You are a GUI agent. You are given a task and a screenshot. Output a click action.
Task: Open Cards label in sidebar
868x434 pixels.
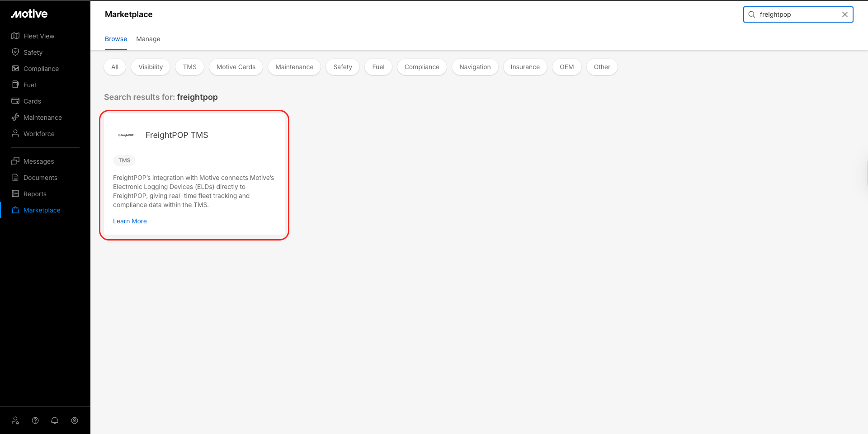tap(32, 101)
